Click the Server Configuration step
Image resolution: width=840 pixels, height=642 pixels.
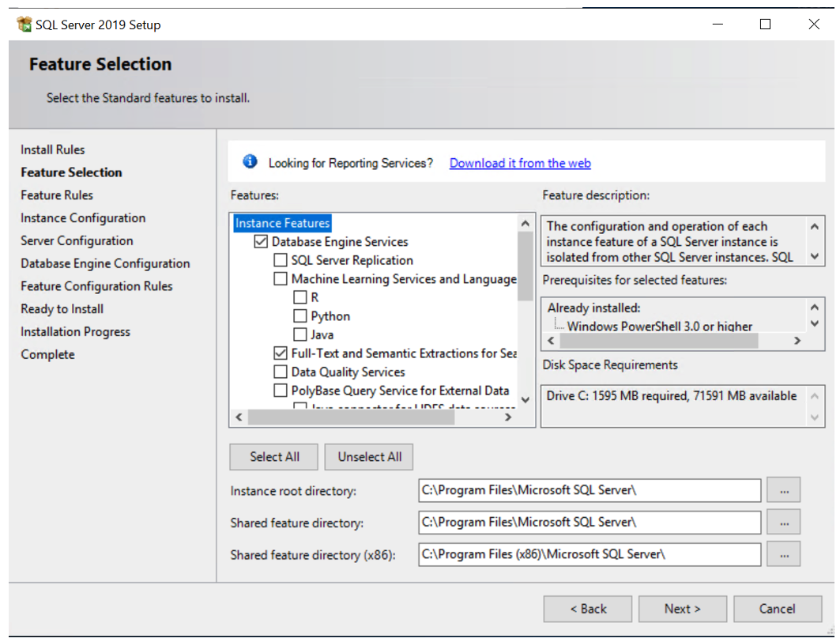pos(77,240)
